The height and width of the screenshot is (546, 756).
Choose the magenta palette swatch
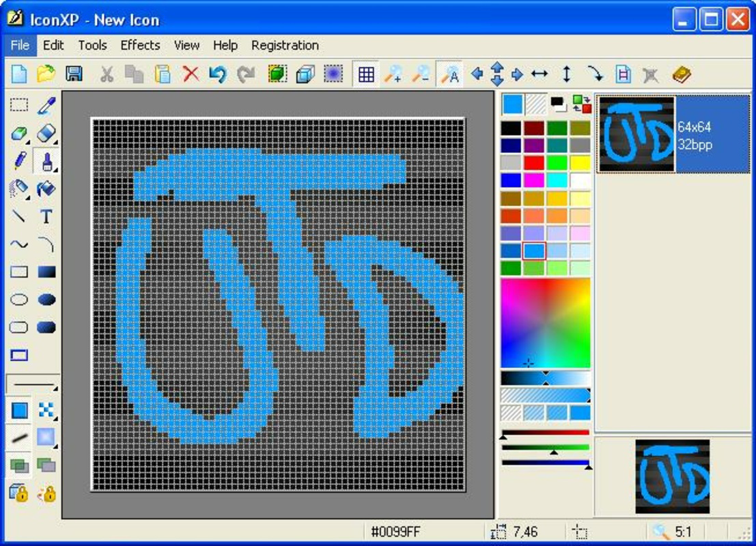point(534,180)
